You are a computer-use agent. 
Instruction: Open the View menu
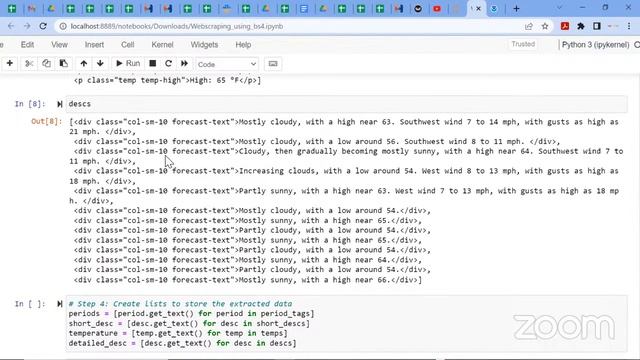(59, 45)
